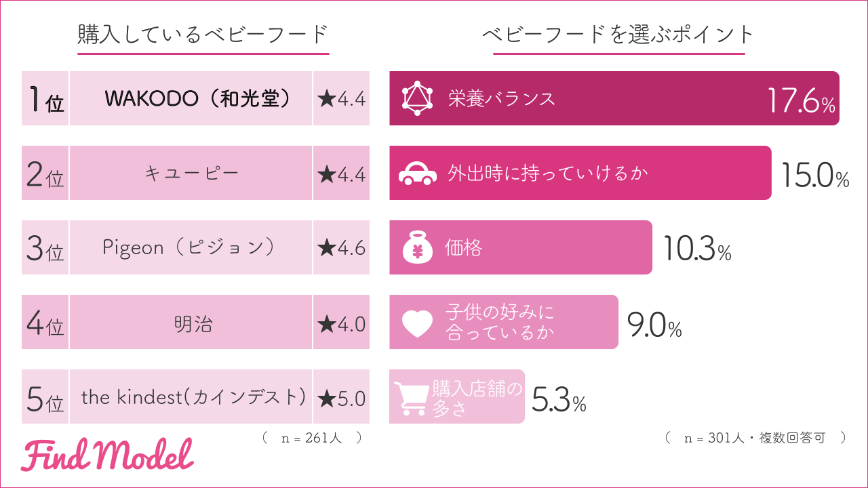Click the heart icon for child preference

[417, 323]
